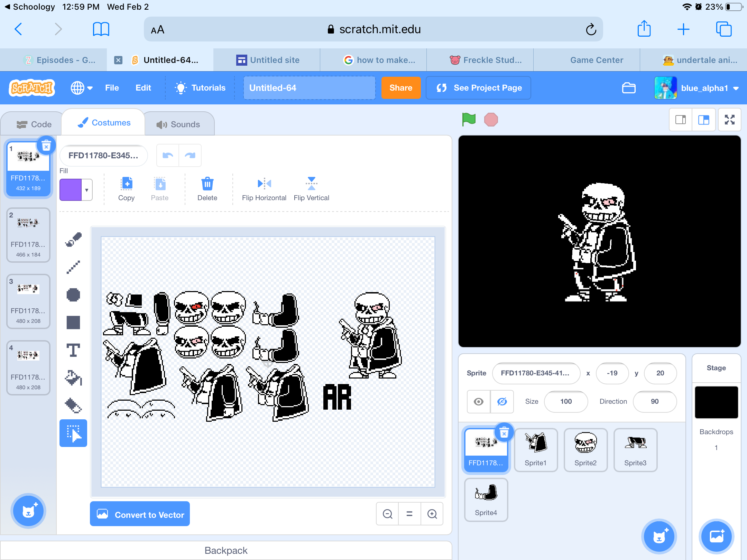Image resolution: width=747 pixels, height=560 pixels.
Task: Enter fullscreen stage mode
Action: pos(730,120)
